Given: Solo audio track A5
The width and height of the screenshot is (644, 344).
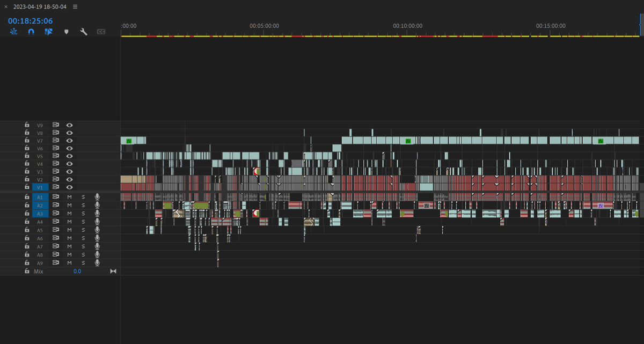Looking at the screenshot, I should 83,230.
